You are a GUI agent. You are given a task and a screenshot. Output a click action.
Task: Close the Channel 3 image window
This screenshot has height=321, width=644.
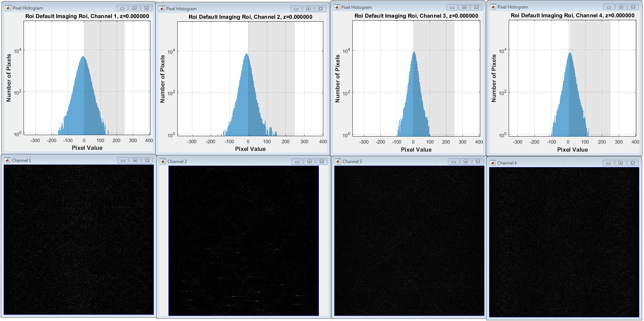[478, 162]
